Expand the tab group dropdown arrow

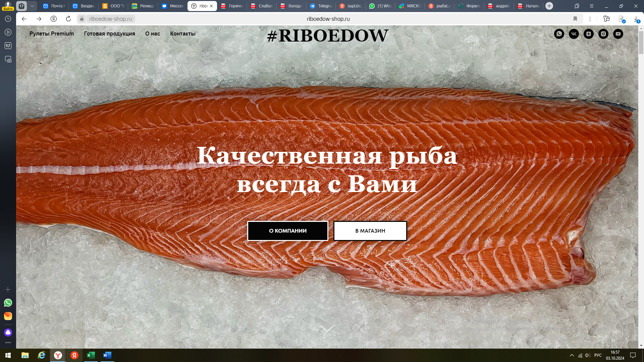click(32, 6)
